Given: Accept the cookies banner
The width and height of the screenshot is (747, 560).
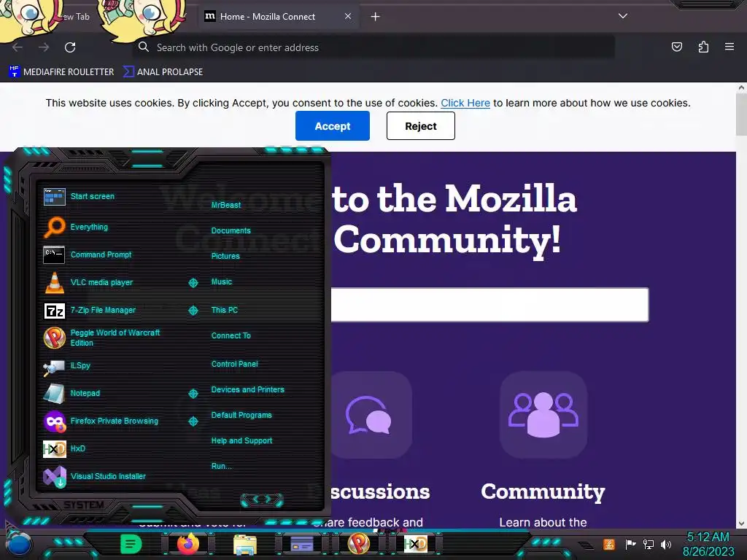Looking at the screenshot, I should pos(333,126).
